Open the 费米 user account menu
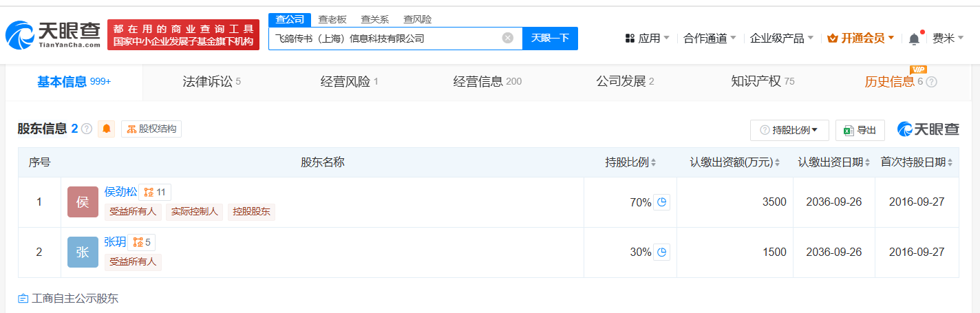Screen dimensions: 980x313 pyautogui.click(x=948, y=39)
